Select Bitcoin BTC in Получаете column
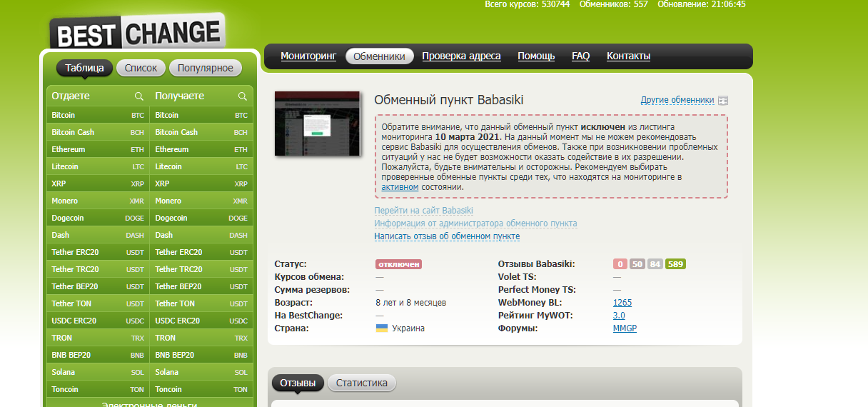Image resolution: width=868 pixels, height=407 pixels. 201,115
